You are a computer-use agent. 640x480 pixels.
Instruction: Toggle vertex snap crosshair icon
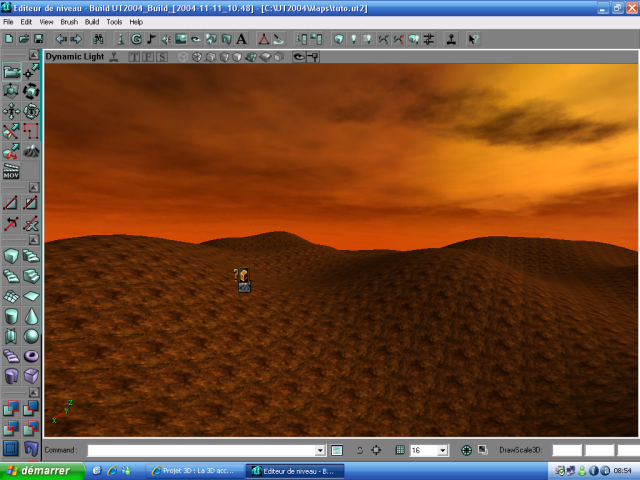coord(376,450)
